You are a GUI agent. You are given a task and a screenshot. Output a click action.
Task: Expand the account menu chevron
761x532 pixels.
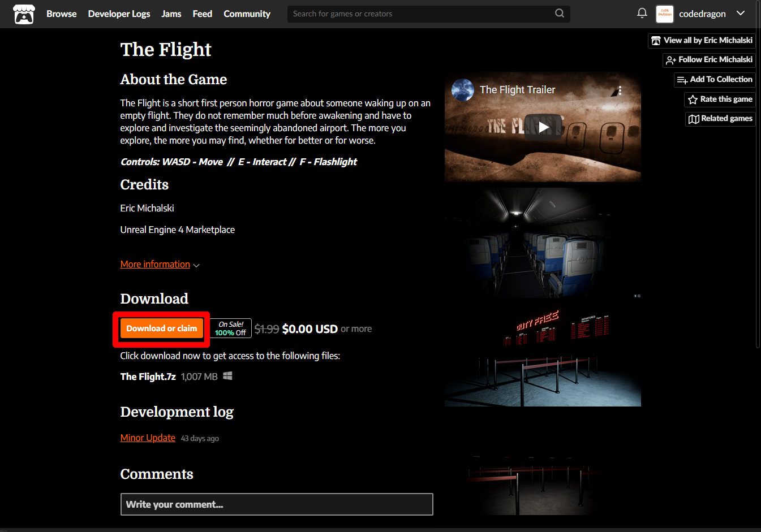(741, 14)
